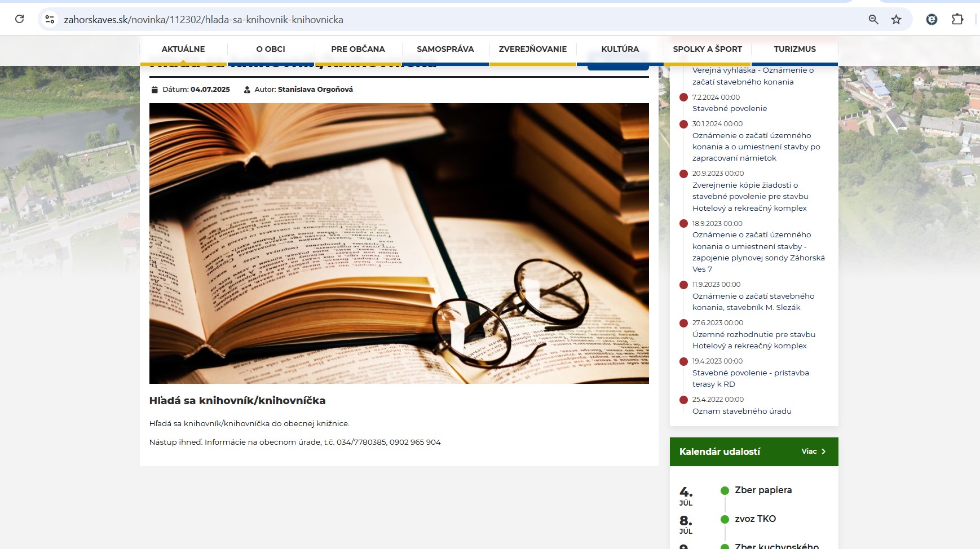Open Oznámenie o začatí územného konania po námietok
This screenshot has width=980, height=549.
(x=756, y=147)
